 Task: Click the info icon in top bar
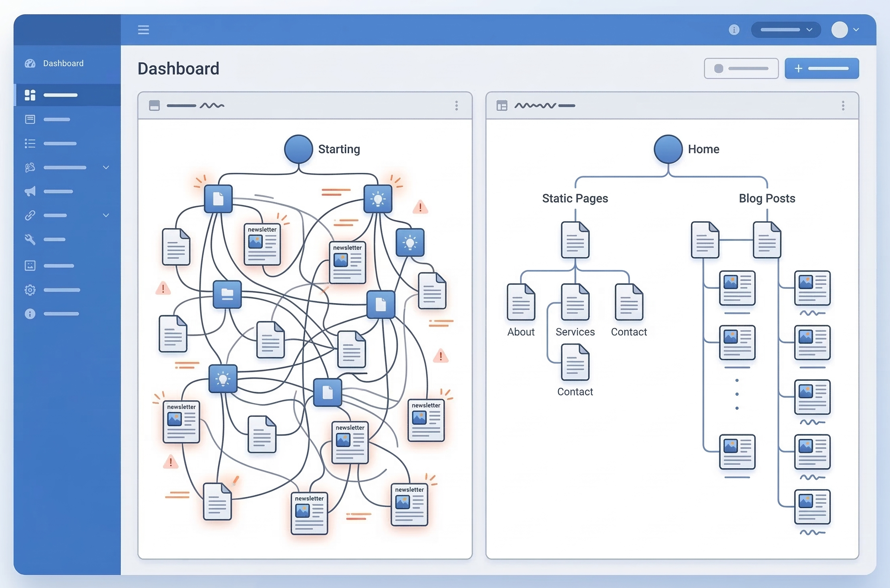(x=734, y=30)
